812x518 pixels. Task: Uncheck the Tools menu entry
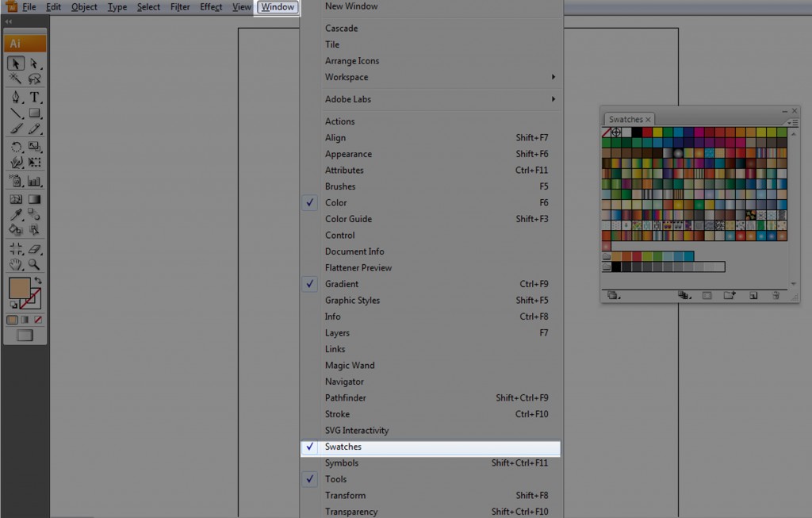(x=335, y=479)
